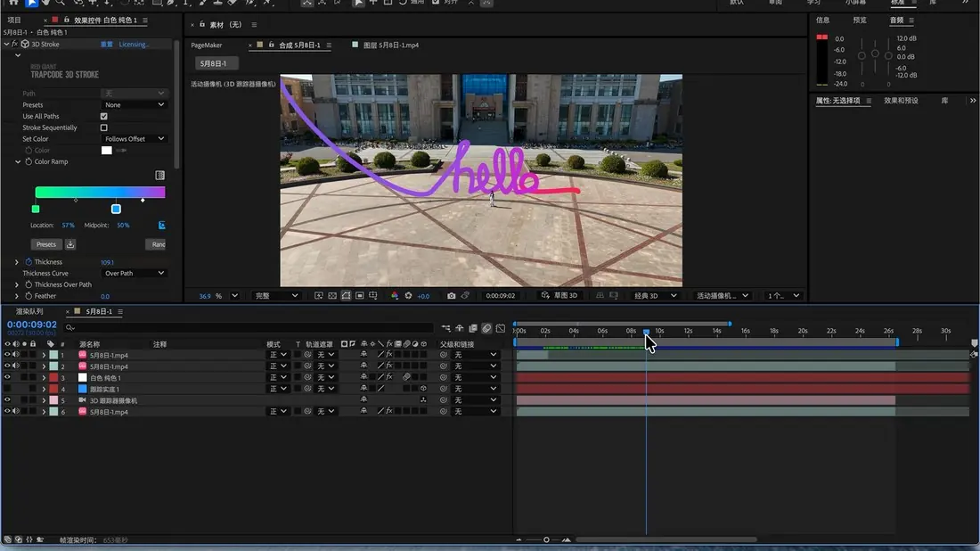
Task: Open the show channel color icon in viewer
Action: pyautogui.click(x=395, y=296)
